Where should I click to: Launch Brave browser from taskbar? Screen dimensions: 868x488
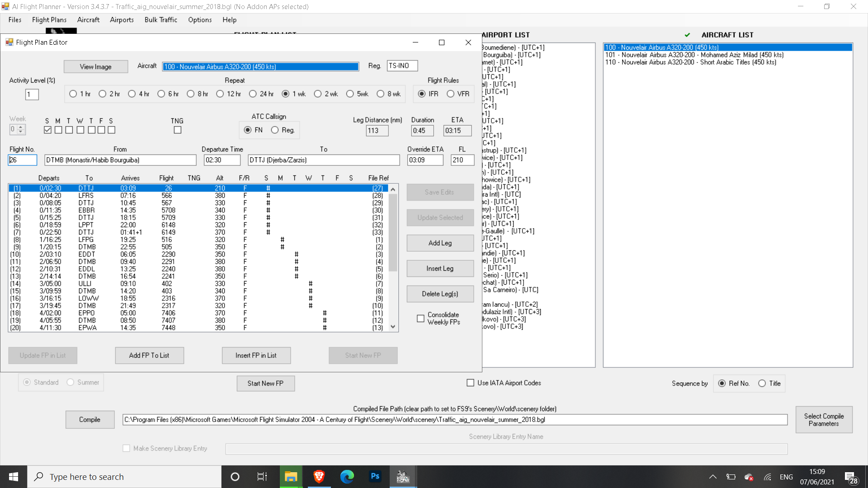click(x=319, y=477)
